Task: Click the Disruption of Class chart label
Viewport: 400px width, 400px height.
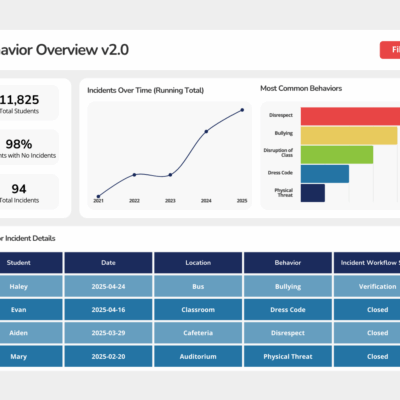Action: pyautogui.click(x=278, y=153)
